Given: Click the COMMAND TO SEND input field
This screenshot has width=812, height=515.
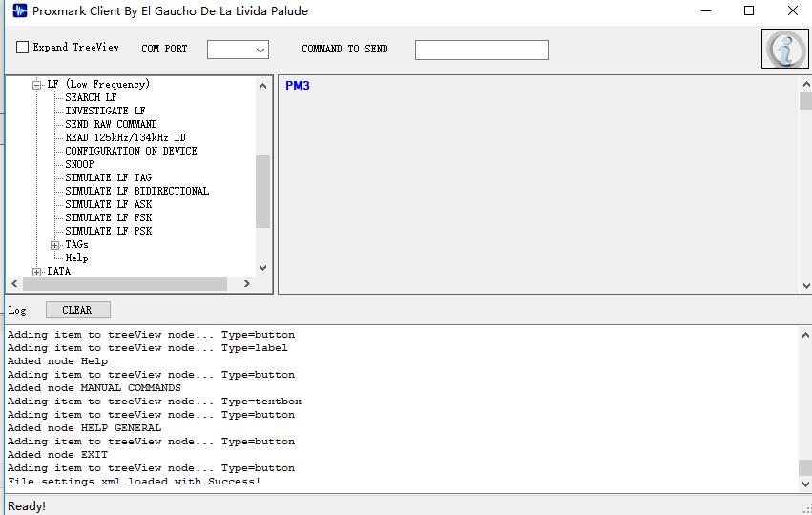Looking at the screenshot, I should tap(481, 50).
